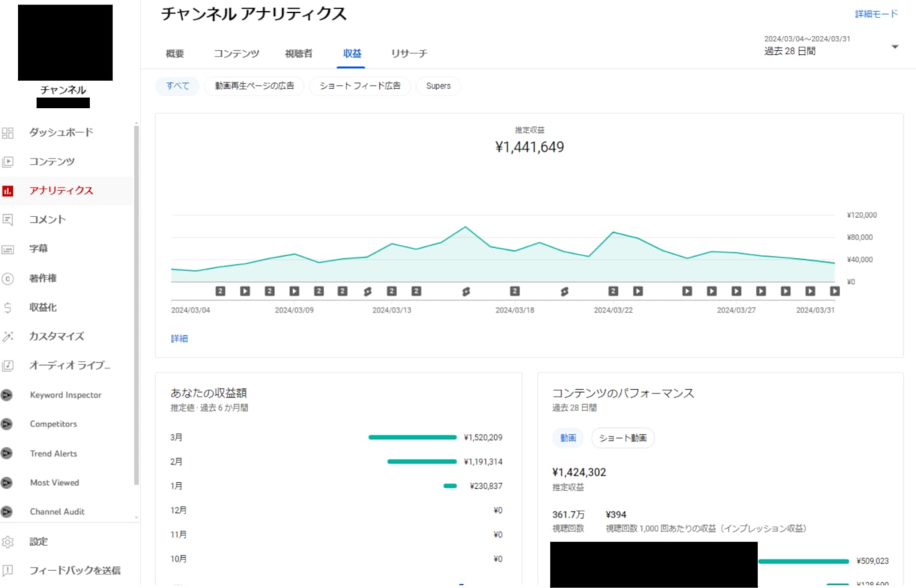Open 設定 settings via the gear icon
Screen dimensions: 916x588
pyautogui.click(x=8, y=541)
